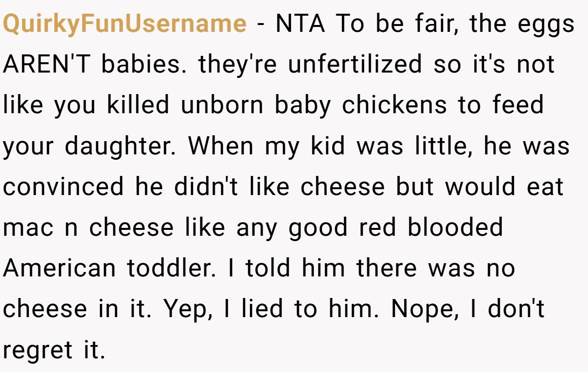Click the word "NTA" in the comment
The width and height of the screenshot is (588, 372).
[x=300, y=24]
